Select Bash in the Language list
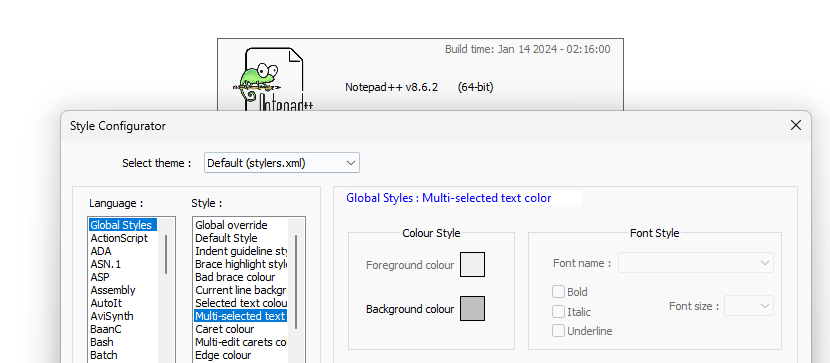The height and width of the screenshot is (363, 830). pos(102,342)
